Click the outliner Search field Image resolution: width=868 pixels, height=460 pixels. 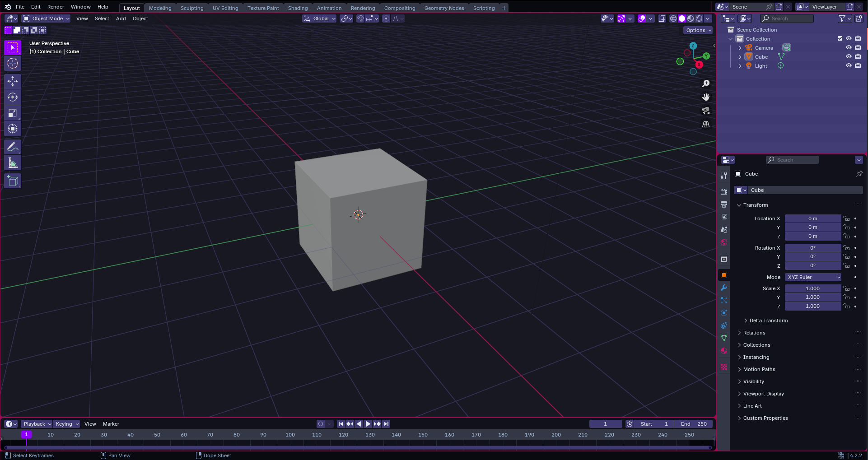(x=787, y=19)
